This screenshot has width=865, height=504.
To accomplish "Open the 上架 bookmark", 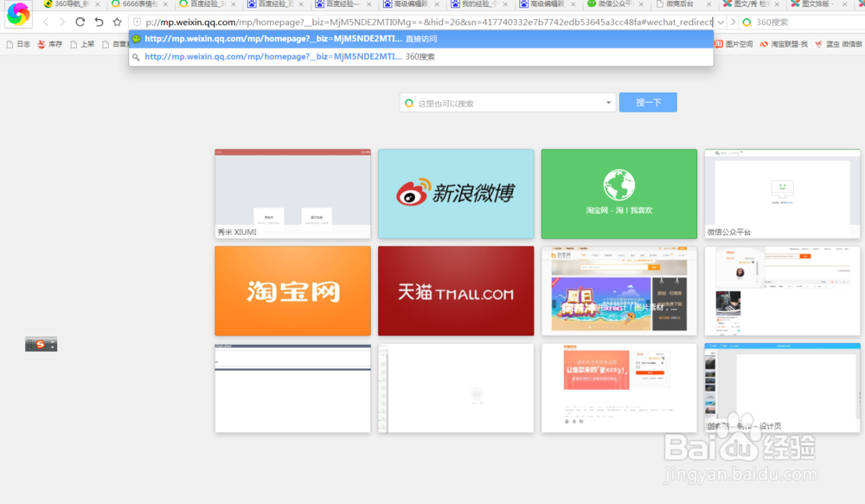I will [x=82, y=44].
